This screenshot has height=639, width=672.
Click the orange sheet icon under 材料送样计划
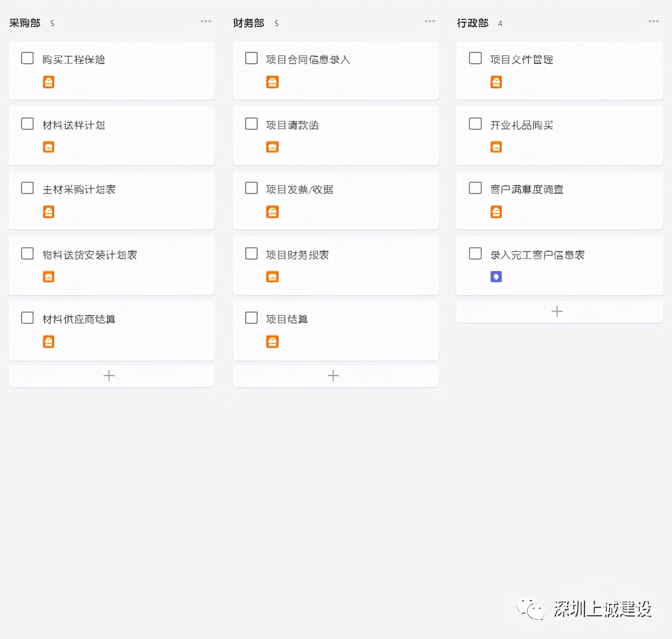coord(49,146)
